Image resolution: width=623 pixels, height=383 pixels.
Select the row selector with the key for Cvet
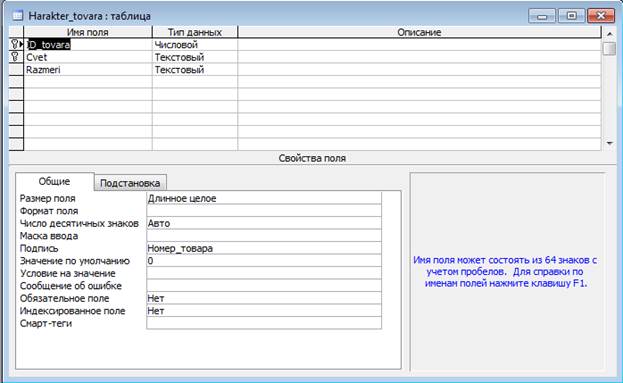16,57
